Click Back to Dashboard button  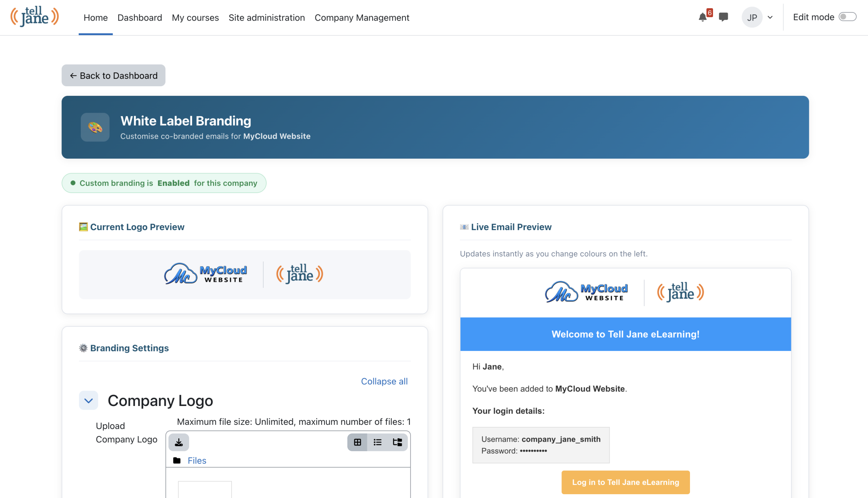(x=113, y=76)
